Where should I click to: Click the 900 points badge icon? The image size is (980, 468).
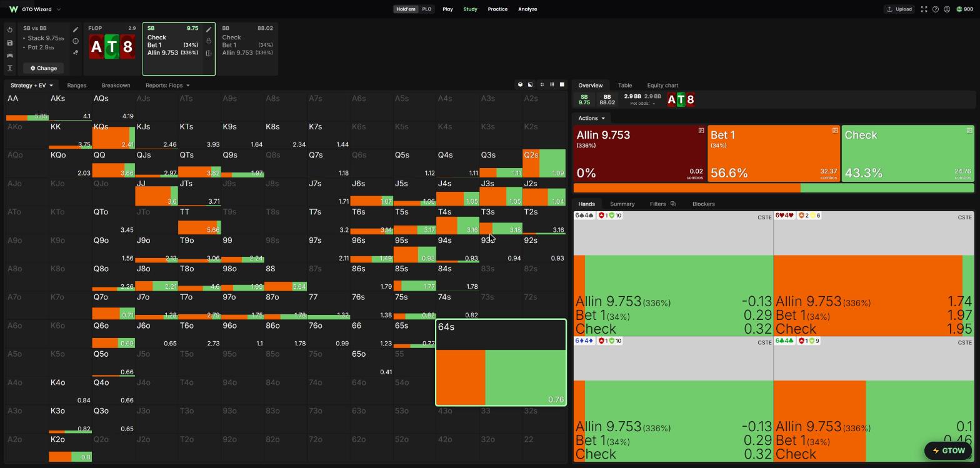(x=959, y=9)
